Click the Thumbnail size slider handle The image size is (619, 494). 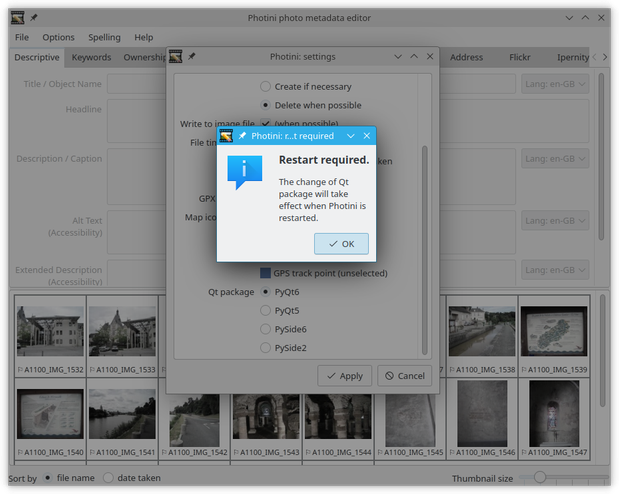(540, 477)
